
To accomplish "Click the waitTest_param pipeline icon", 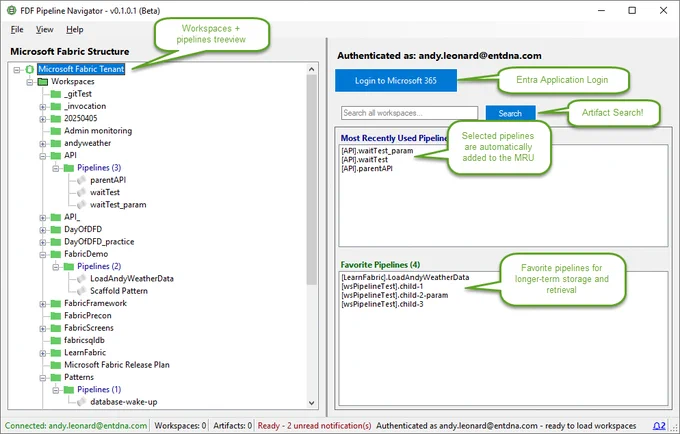I will point(82,205).
